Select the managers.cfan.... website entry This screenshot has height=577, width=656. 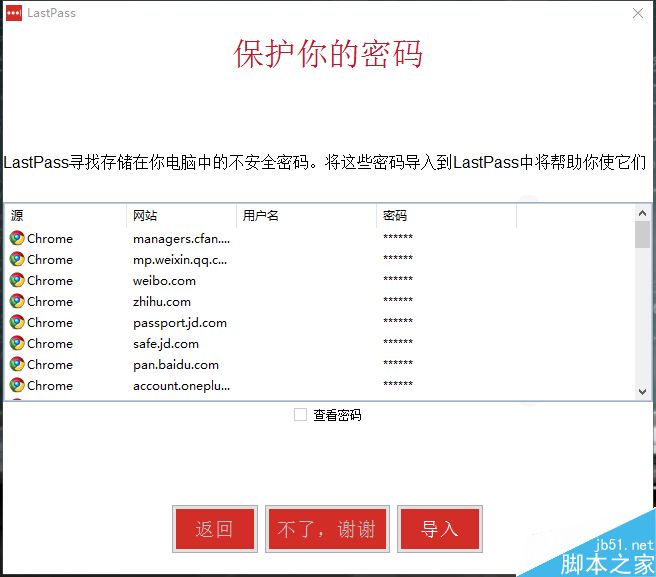(182, 239)
